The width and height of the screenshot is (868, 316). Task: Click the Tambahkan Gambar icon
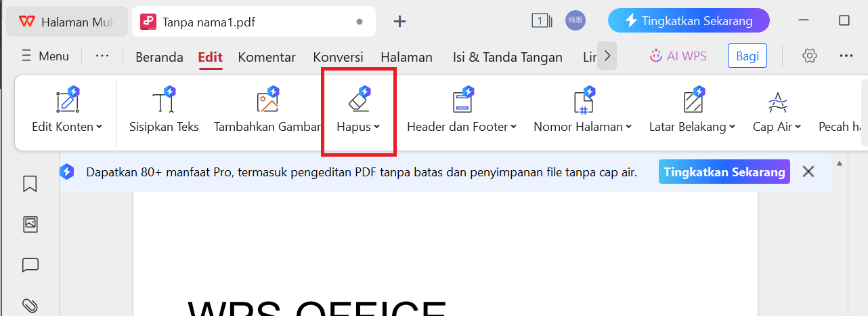[x=267, y=102]
